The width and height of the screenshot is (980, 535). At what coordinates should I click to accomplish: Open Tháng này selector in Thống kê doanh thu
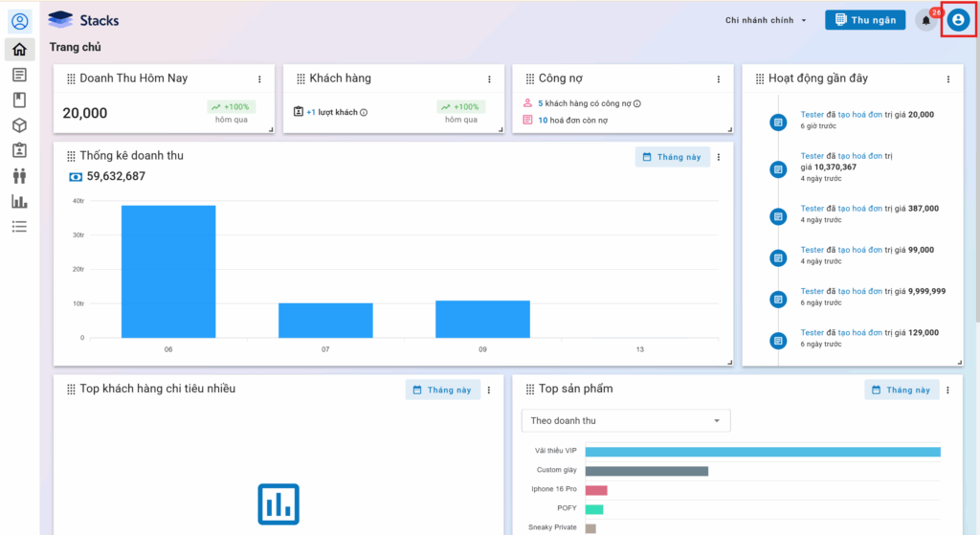pos(672,157)
